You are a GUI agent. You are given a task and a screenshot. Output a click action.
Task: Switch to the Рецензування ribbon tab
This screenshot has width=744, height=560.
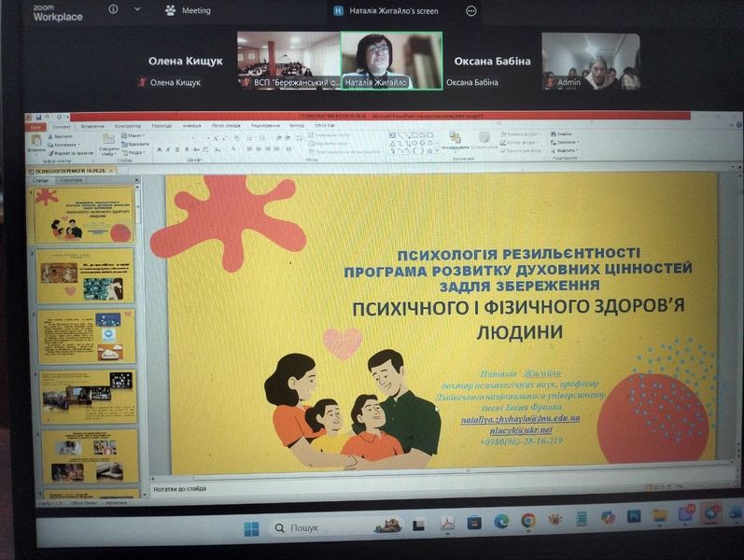pyautogui.click(x=265, y=126)
